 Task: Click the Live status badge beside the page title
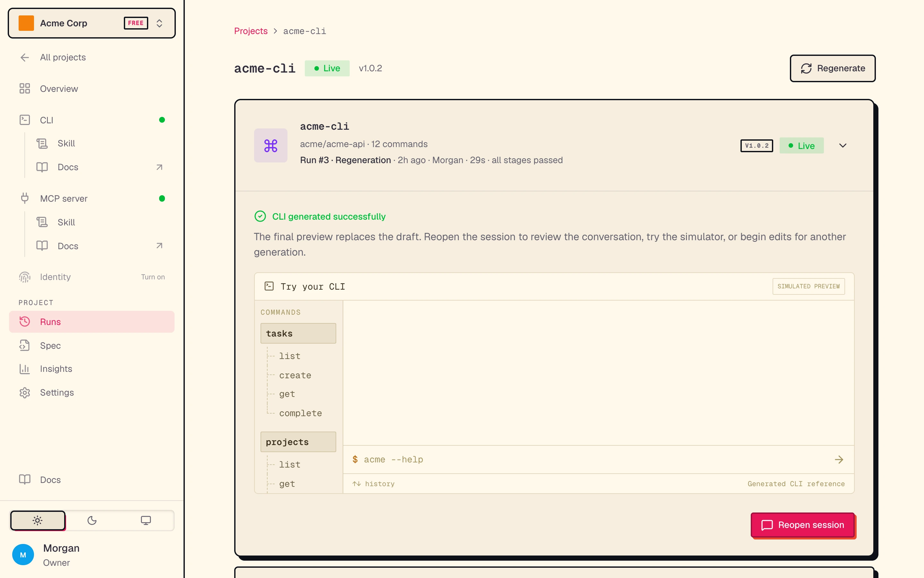pyautogui.click(x=327, y=68)
